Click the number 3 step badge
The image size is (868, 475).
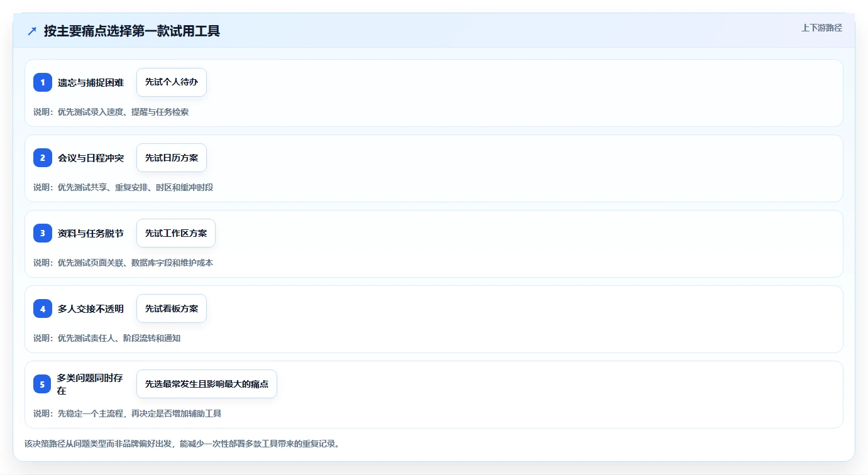(x=43, y=233)
